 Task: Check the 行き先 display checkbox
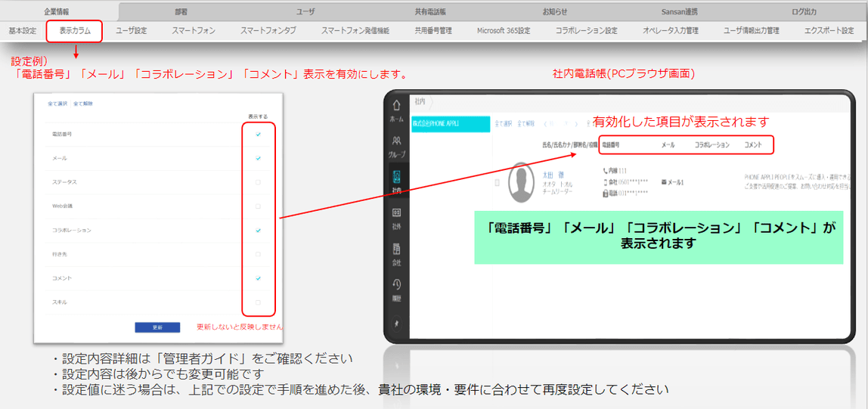point(258,255)
